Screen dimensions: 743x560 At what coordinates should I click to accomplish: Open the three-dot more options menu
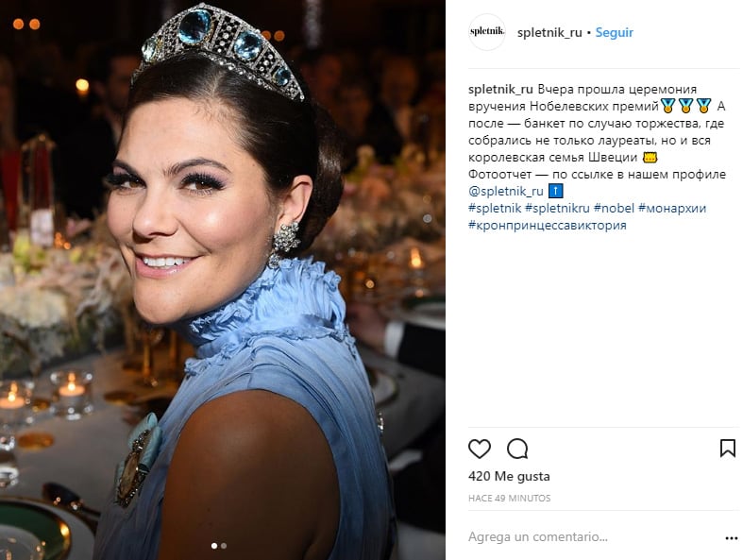click(x=731, y=538)
